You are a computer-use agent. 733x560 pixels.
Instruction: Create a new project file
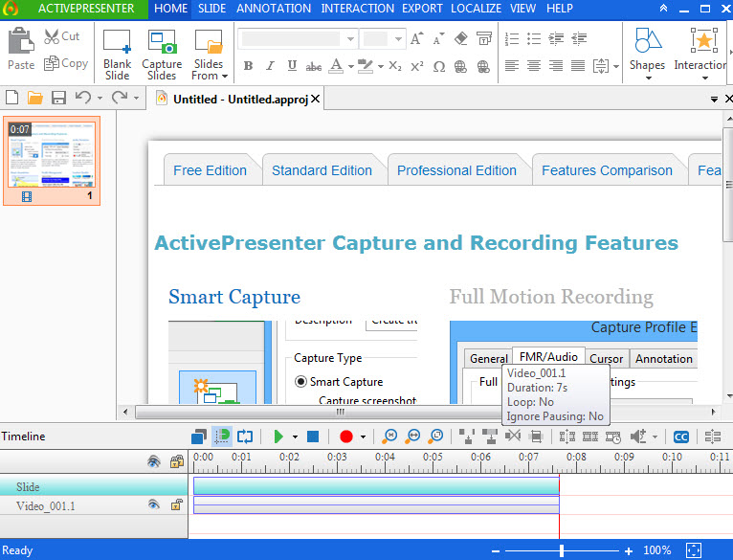point(12,98)
